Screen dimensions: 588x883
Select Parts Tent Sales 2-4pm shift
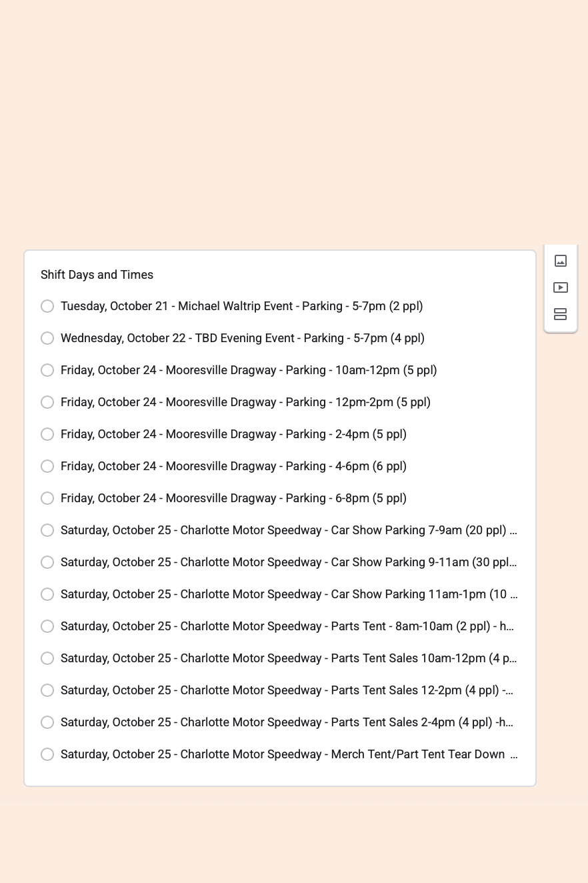(x=47, y=722)
